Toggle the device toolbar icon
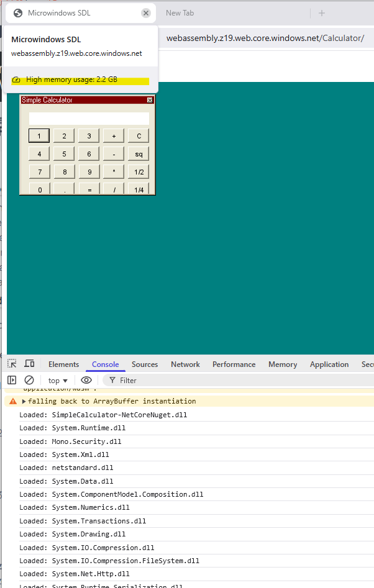Viewport: 374px width, 588px height. pyautogui.click(x=29, y=364)
